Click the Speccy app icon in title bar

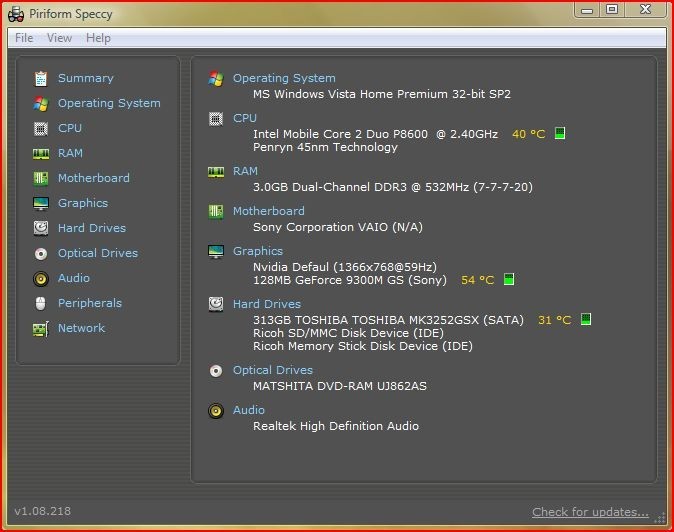[x=16, y=14]
